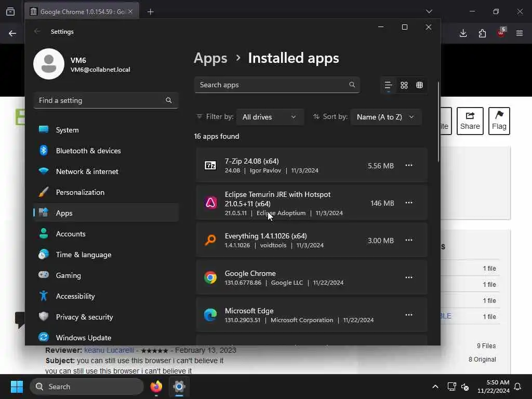
Task: Click the VM6@collabnet.local account text
Action: (x=100, y=70)
